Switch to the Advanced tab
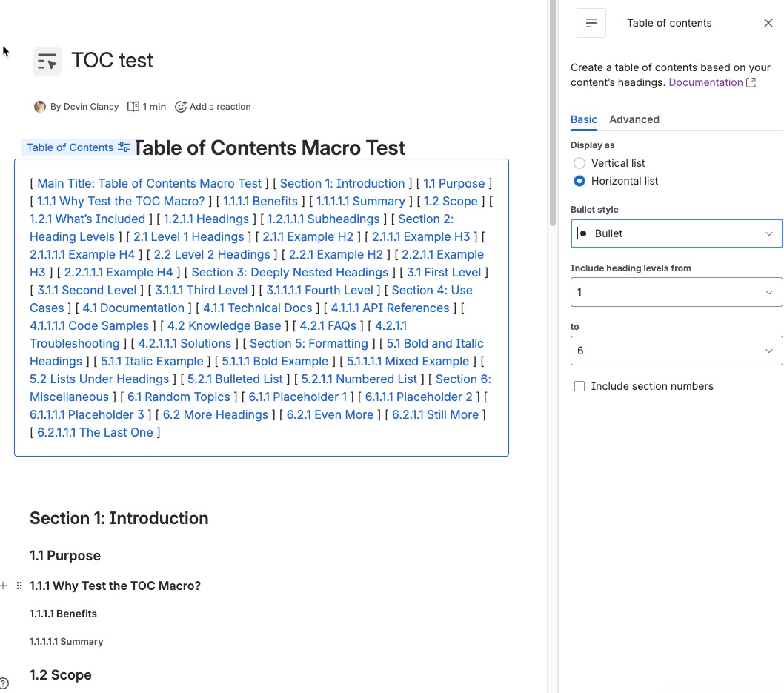 [634, 119]
